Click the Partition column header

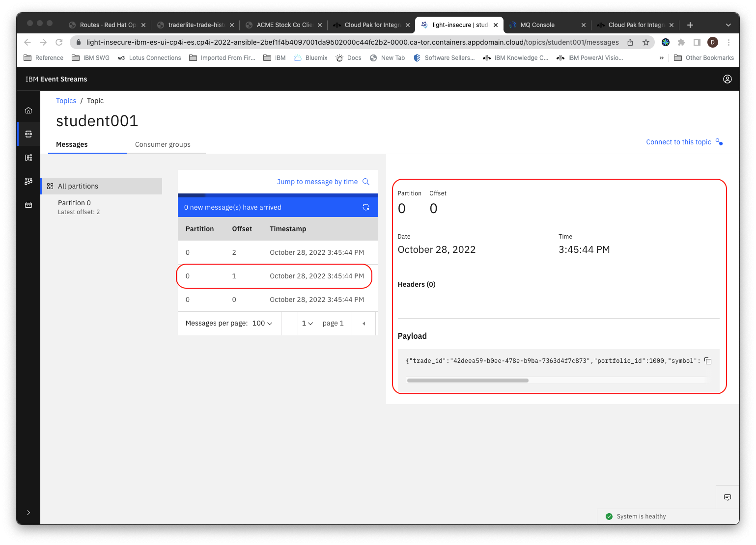pyautogui.click(x=199, y=229)
